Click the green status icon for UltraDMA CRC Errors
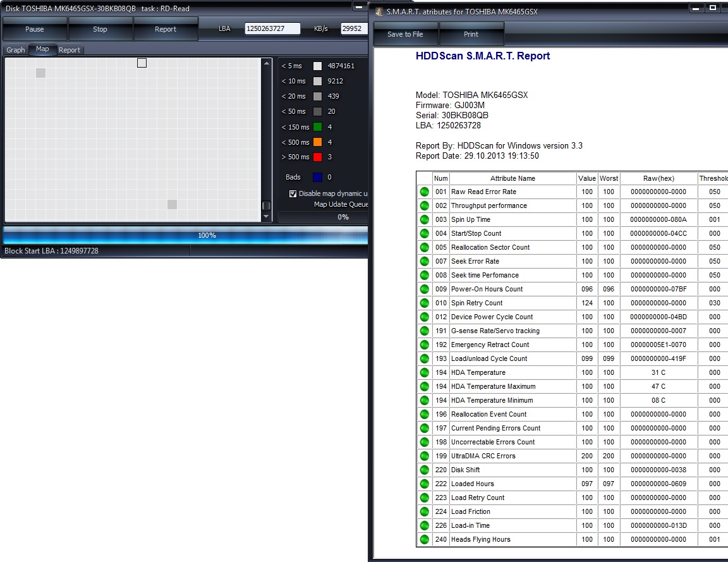Screen dimensions: 728x562 click(425, 456)
